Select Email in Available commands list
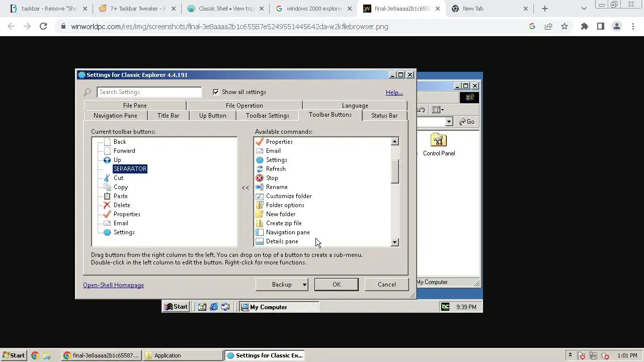 tap(273, 151)
